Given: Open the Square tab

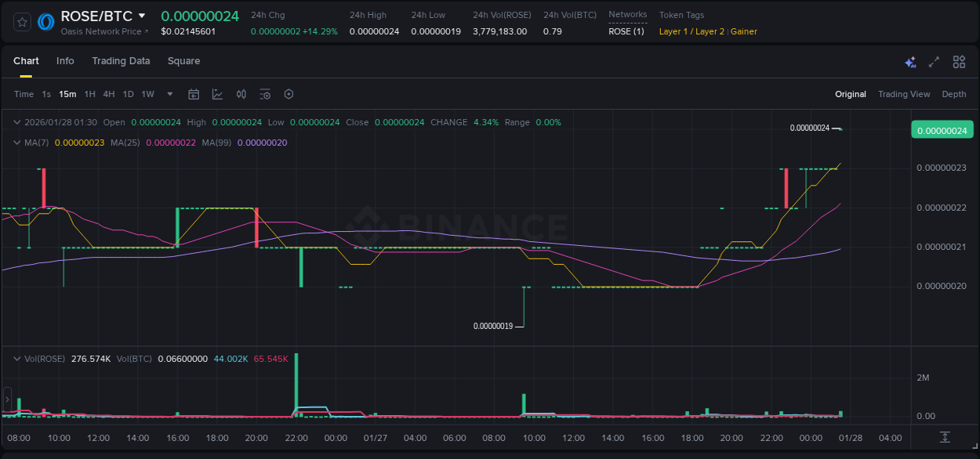Looking at the screenshot, I should 183,60.
